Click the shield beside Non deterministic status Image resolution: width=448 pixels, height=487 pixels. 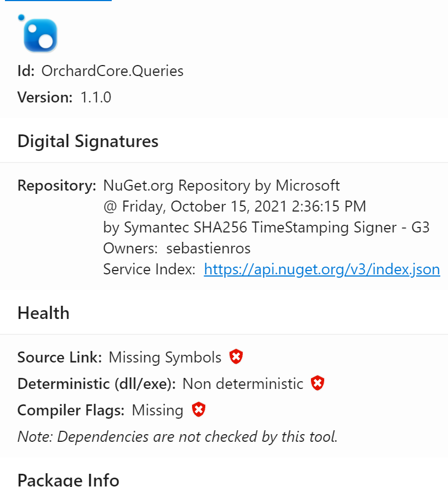tap(318, 383)
